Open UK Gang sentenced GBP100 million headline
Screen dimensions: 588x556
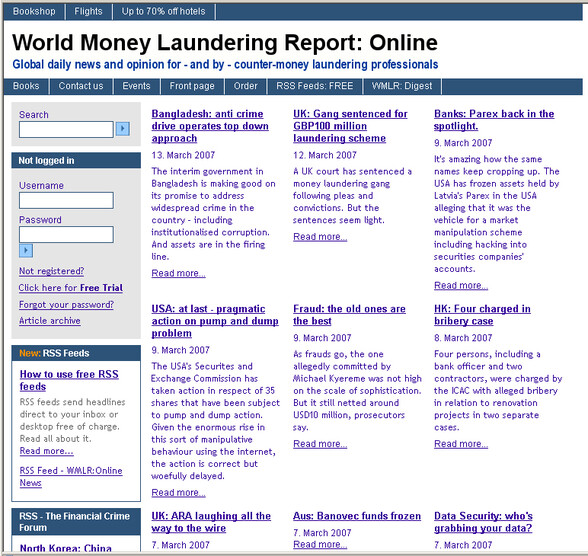click(350, 126)
